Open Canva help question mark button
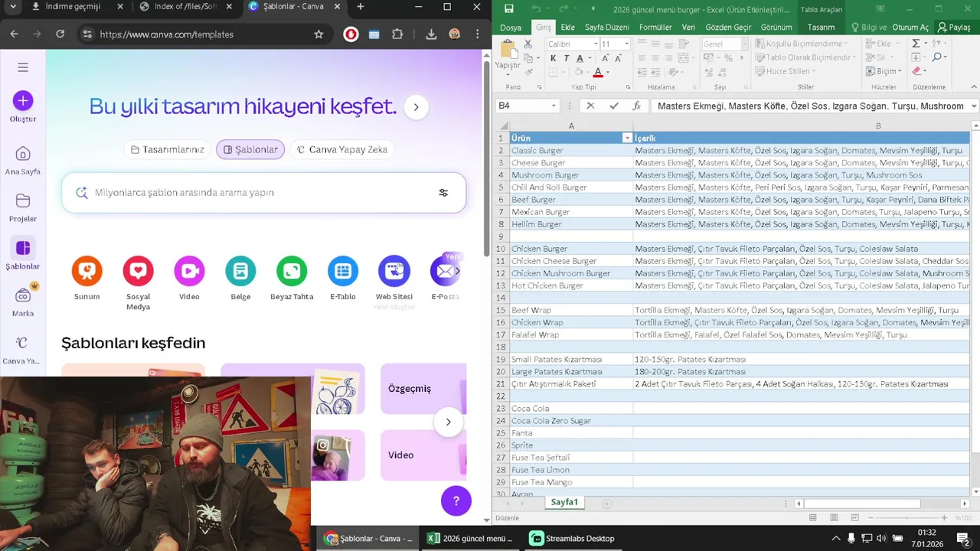 (456, 501)
